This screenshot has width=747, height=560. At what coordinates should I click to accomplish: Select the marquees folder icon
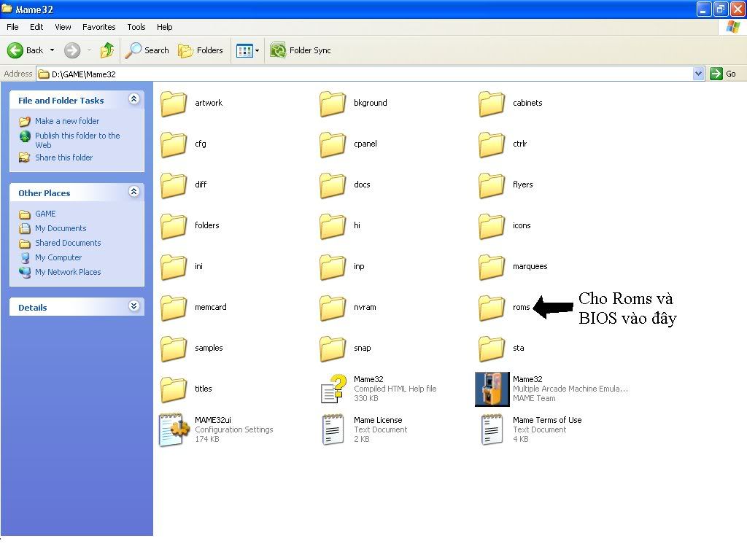click(492, 268)
